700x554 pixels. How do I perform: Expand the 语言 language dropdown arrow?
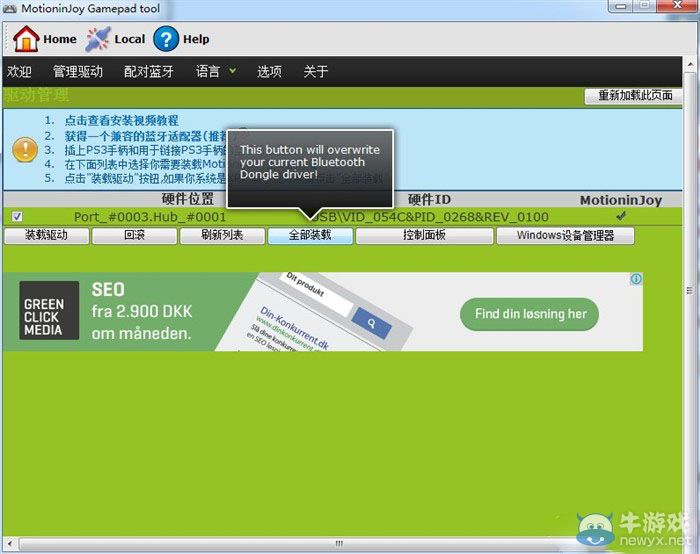233,71
